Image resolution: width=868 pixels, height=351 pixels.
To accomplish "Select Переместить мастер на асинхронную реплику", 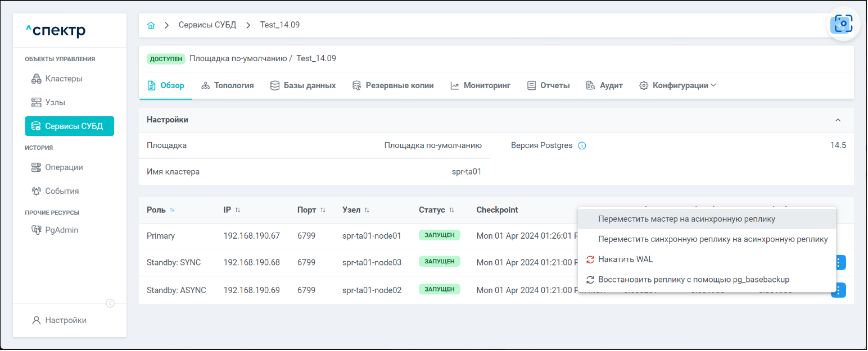I will click(686, 219).
